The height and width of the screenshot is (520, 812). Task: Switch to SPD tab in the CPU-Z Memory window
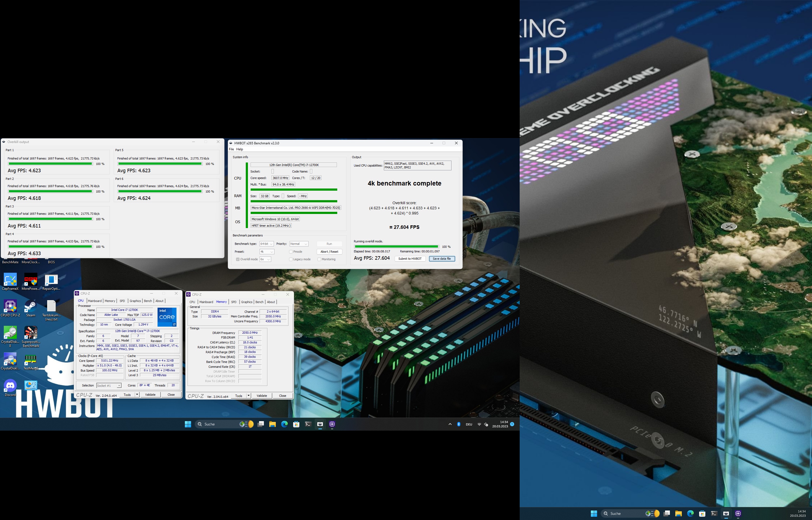[x=234, y=302]
